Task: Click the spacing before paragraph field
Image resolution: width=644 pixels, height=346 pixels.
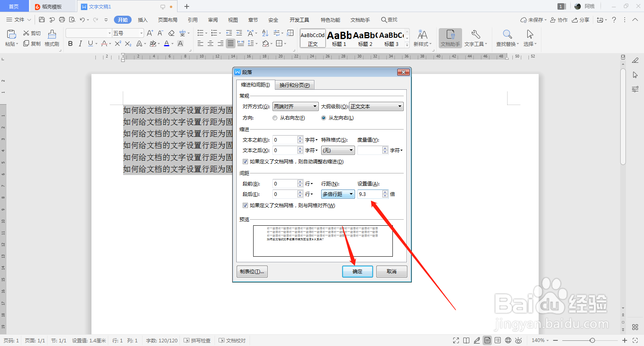Action: (285, 183)
